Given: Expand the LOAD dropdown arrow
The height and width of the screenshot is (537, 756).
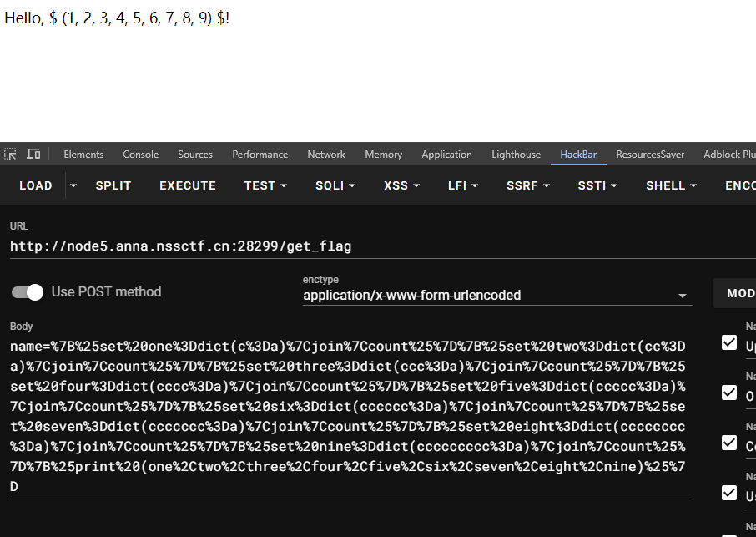Looking at the screenshot, I should pos(73,185).
